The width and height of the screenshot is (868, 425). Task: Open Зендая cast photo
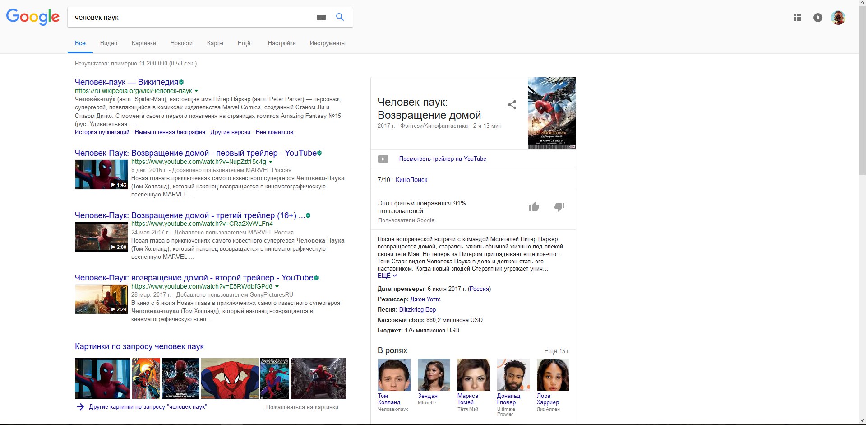click(434, 375)
